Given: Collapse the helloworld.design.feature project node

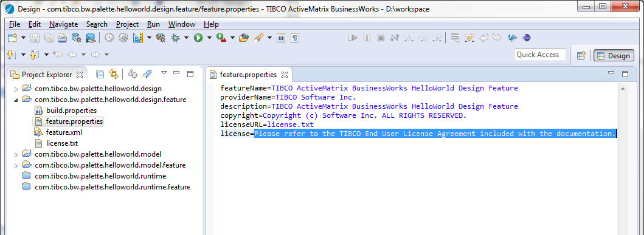Looking at the screenshot, I should pos(16,100).
